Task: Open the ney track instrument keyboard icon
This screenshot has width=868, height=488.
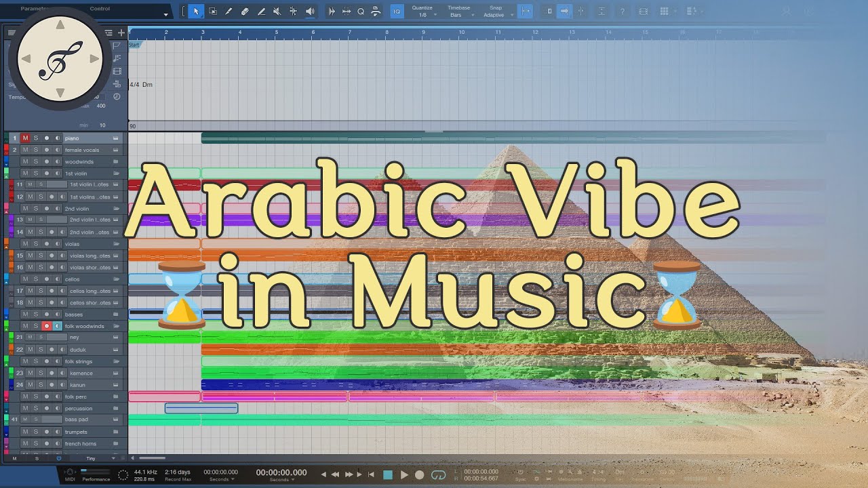Action: 116,338
